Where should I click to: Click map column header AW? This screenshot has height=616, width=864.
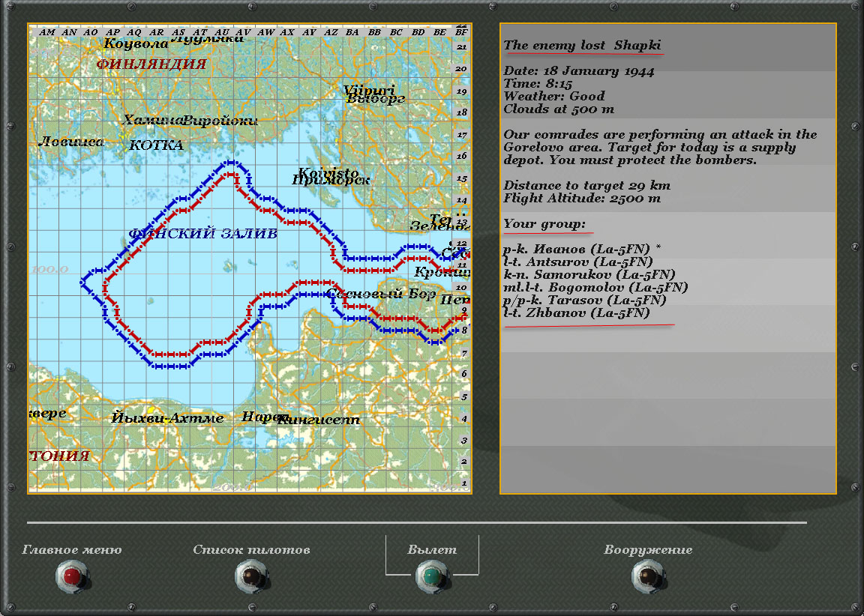265,32
